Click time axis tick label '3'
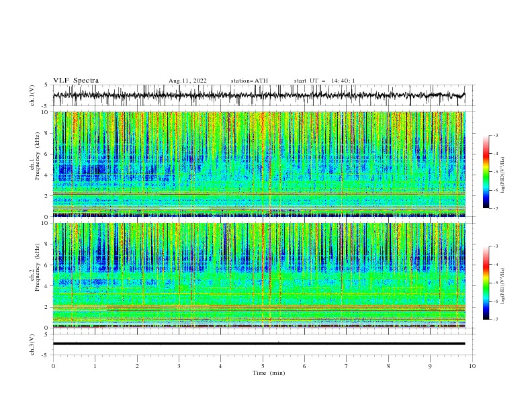 [179, 366]
